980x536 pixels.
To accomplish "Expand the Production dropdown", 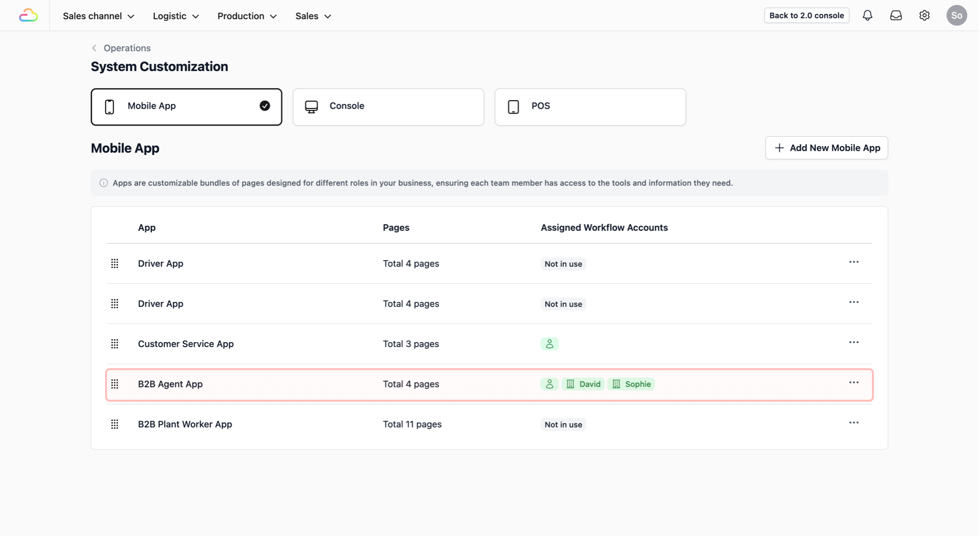I will pos(247,16).
